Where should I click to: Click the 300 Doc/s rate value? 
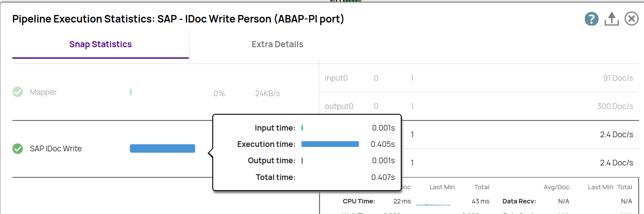[x=615, y=106]
